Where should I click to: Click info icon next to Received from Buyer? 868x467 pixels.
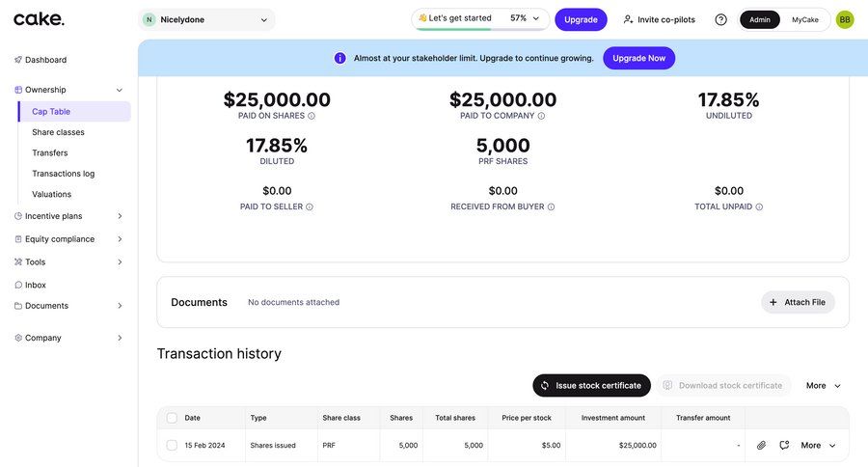[x=551, y=206]
